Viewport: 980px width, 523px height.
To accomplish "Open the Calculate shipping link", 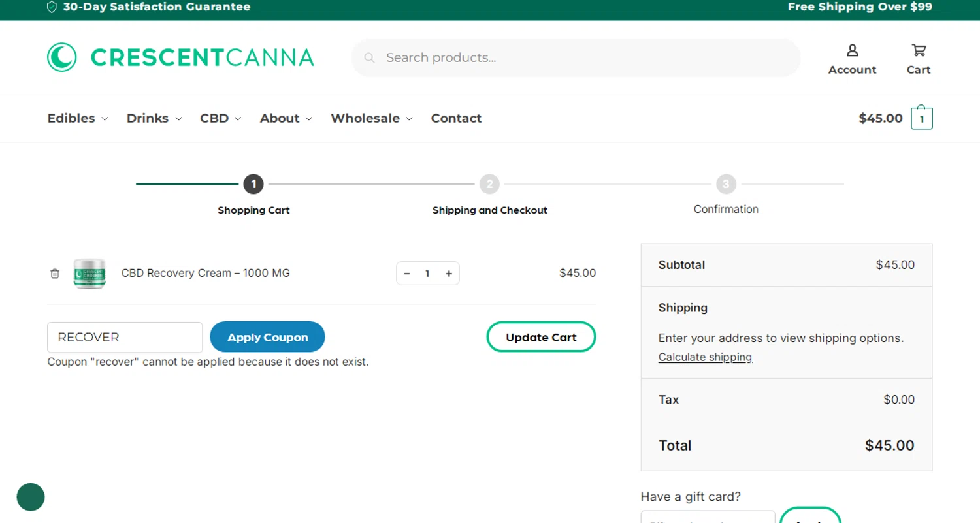I will (x=705, y=357).
